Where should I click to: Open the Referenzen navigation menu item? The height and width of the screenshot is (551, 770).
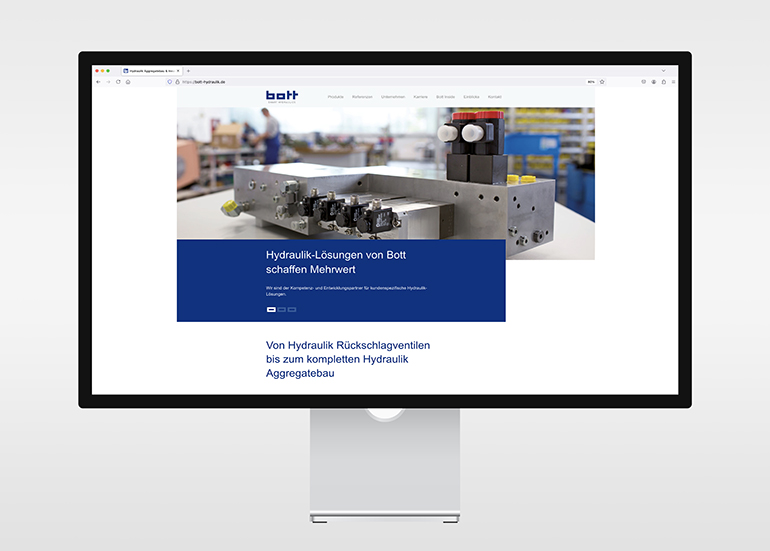click(x=362, y=97)
